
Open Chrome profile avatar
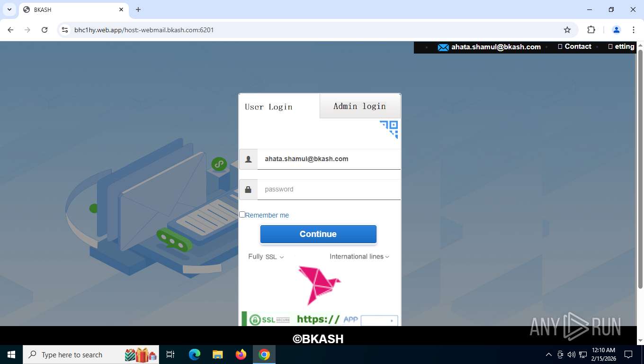617,30
